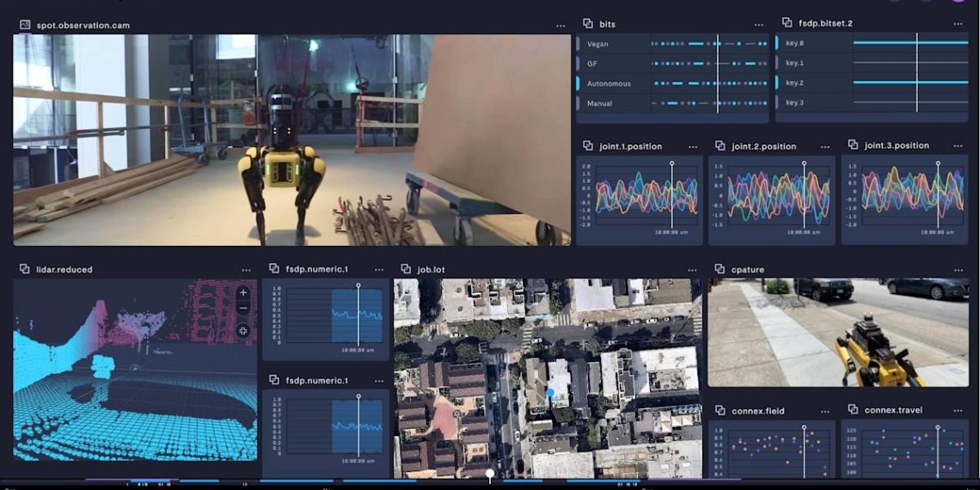Click the job.lot panel title
The image size is (980, 490).
tap(432, 269)
